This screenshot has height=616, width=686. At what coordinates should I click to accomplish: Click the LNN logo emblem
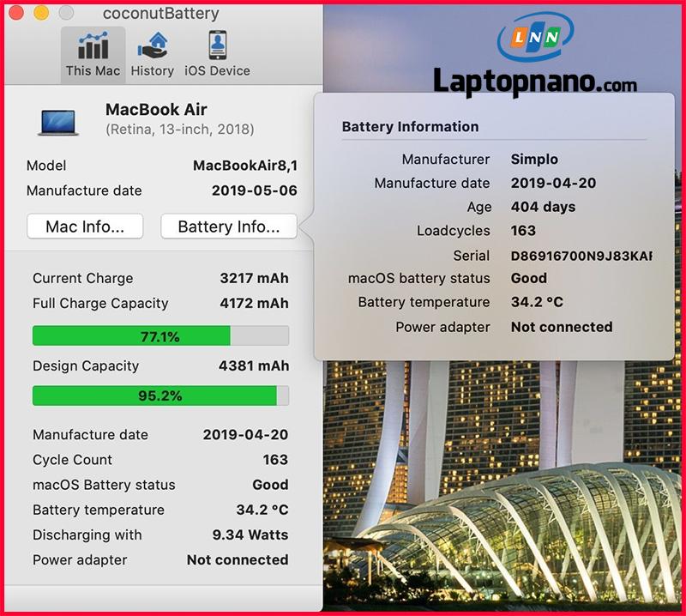pyautogui.click(x=535, y=37)
